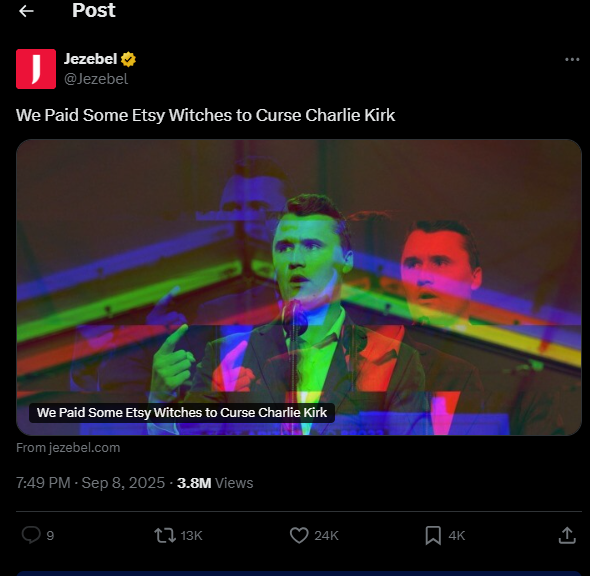Screen dimensions: 590x576
Task: Click the headline caption overlay on the image
Action: (x=182, y=413)
